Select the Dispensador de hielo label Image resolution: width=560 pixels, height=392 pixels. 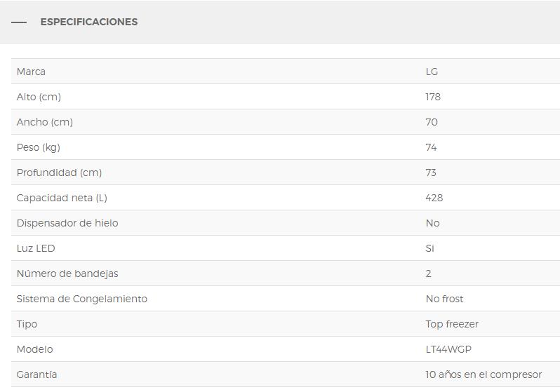tap(67, 223)
